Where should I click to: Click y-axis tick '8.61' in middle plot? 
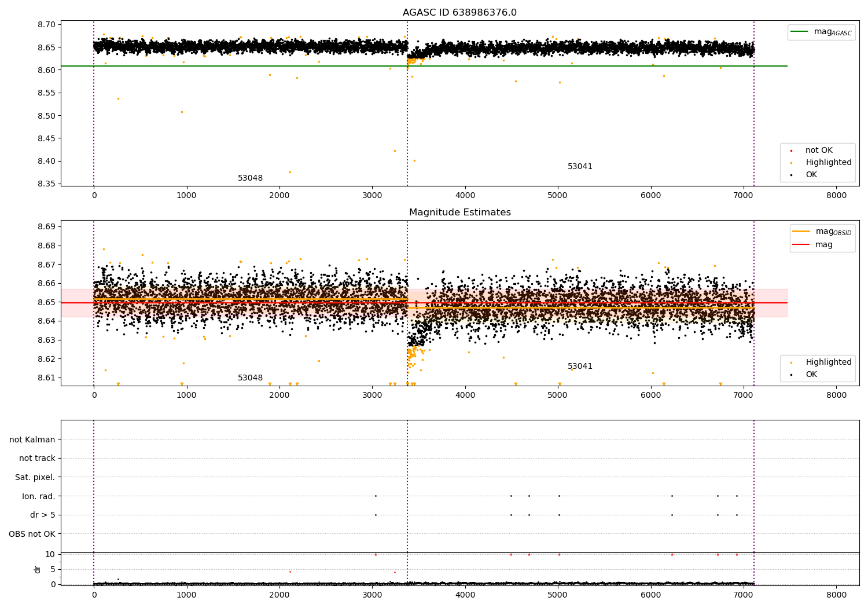(47, 378)
